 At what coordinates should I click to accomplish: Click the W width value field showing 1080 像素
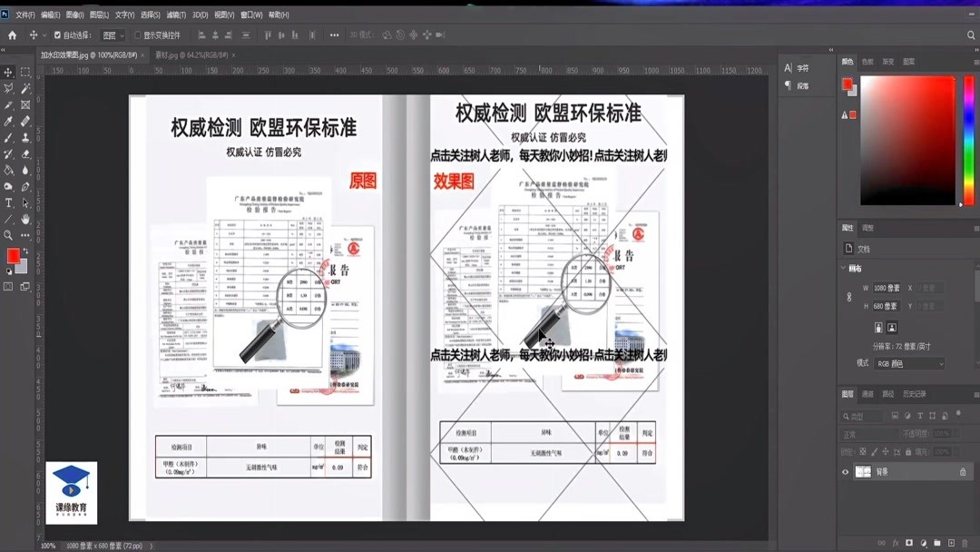[x=887, y=288]
